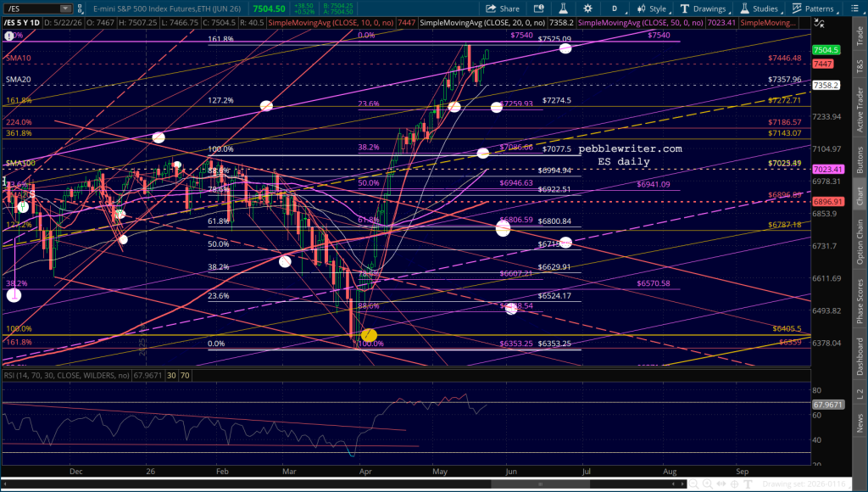Image resolution: width=868 pixels, height=492 pixels.
Task: Open the Trade sidebar tab
Action: 860,36
